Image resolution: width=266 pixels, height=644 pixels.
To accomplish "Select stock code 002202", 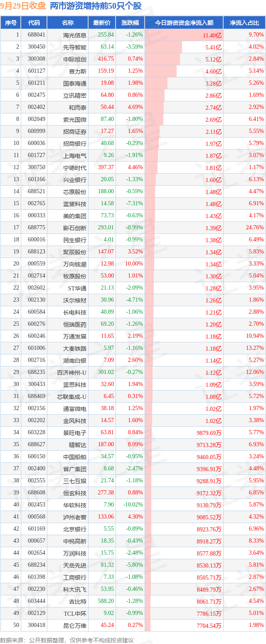I will tap(37, 420).
